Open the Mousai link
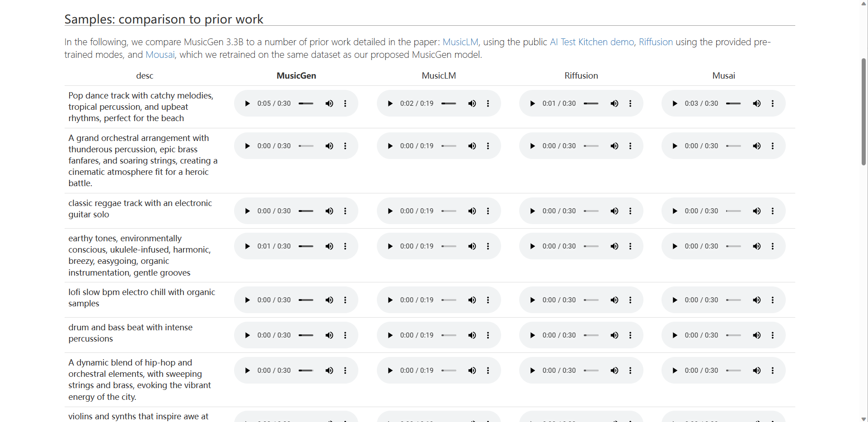 160,55
